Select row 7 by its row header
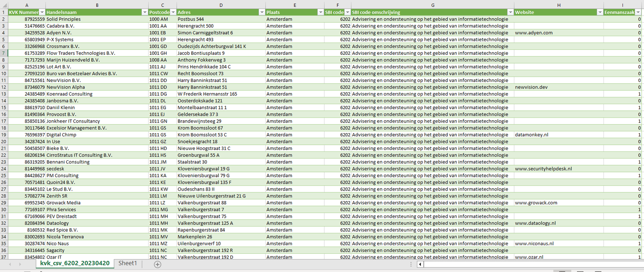644x272 pixels. (4, 53)
